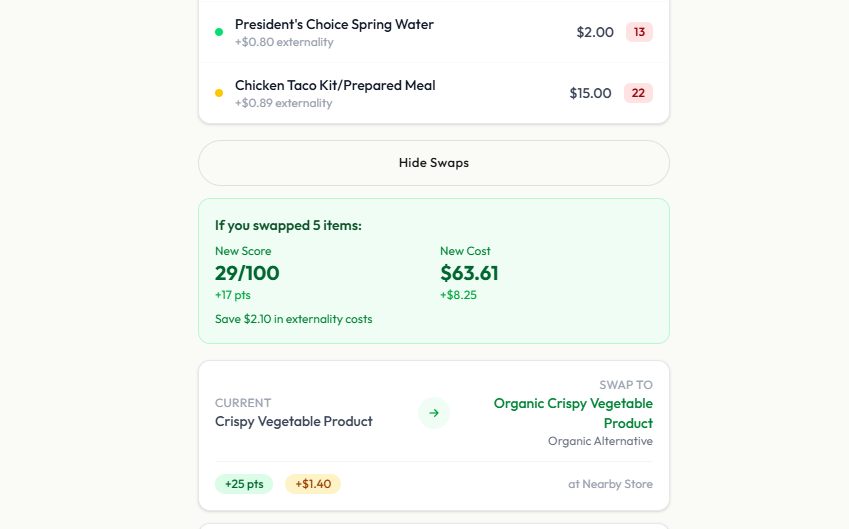Click the $2.00 Spring Water price
Viewport: 849px width, 529px height.
click(595, 32)
